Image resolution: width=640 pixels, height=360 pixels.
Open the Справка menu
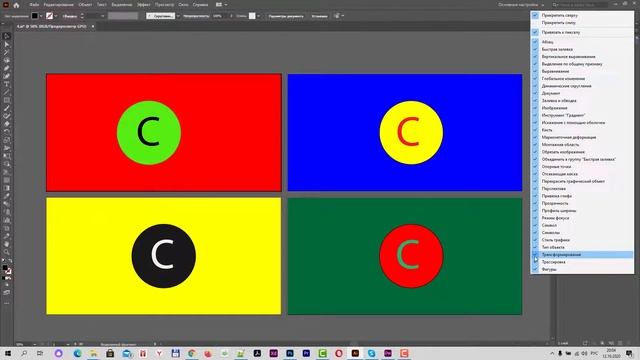(200, 5)
